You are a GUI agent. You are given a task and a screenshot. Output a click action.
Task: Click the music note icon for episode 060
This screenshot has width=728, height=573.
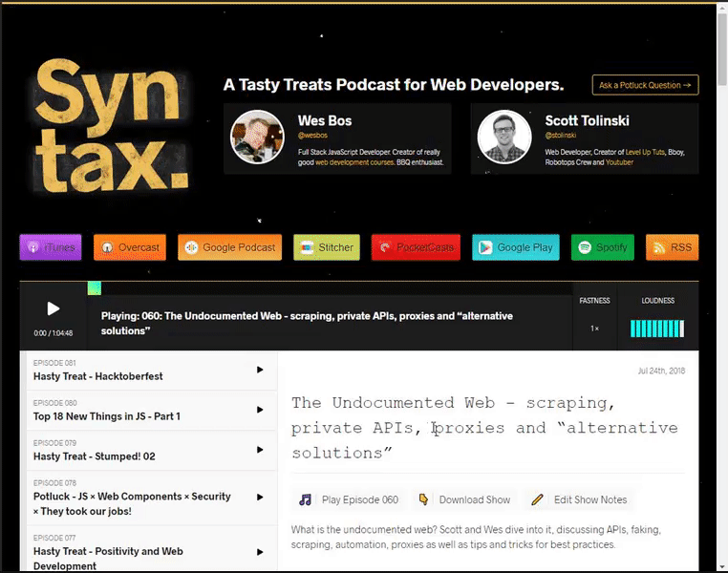point(305,499)
